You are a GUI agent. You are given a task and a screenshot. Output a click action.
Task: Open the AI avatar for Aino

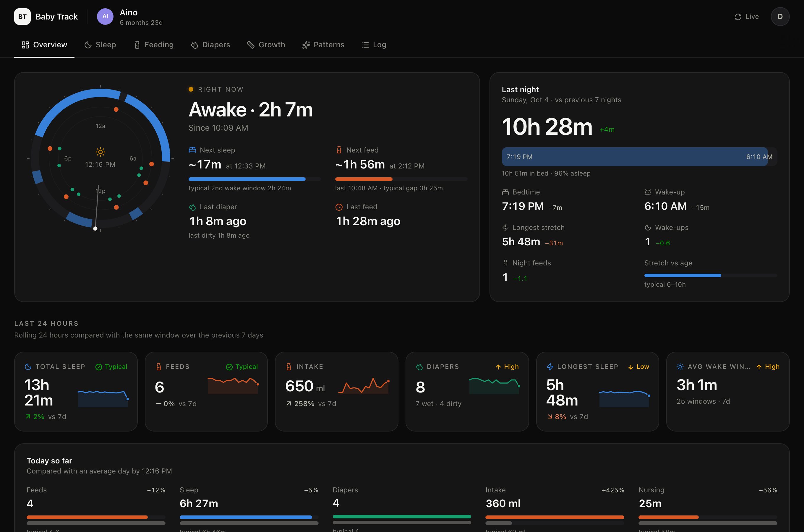click(x=105, y=17)
